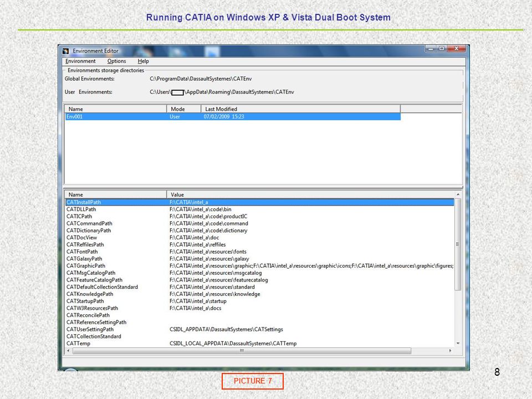Click the vertical scrollbar up arrow
Image resolution: width=532 pixels, height=399 pixels.
(458, 195)
